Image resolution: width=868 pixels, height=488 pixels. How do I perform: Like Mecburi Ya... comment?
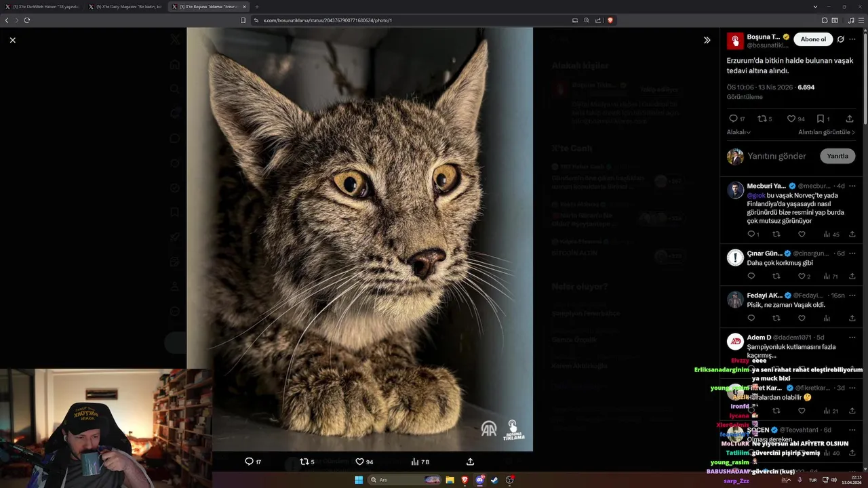click(x=802, y=235)
